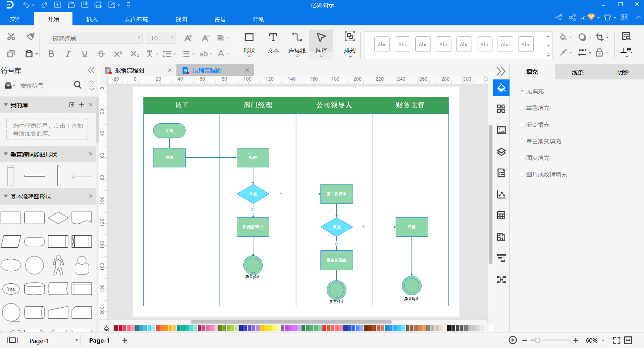Open the Fill panel paint bucket icon

(x=501, y=88)
